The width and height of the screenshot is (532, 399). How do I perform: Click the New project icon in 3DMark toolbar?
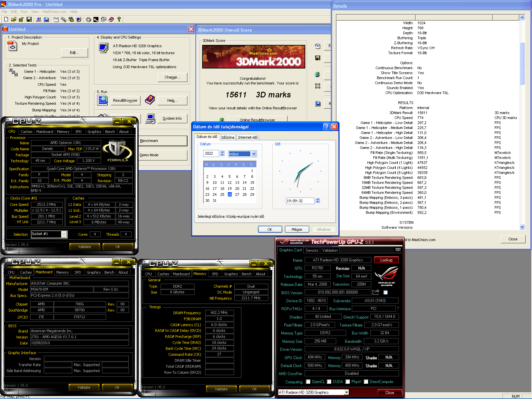(6, 20)
